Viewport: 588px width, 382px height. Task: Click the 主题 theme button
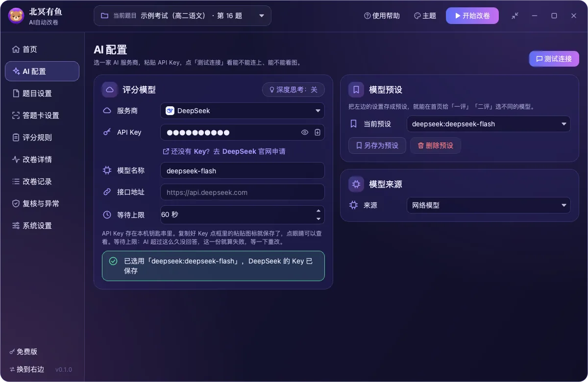coord(425,16)
